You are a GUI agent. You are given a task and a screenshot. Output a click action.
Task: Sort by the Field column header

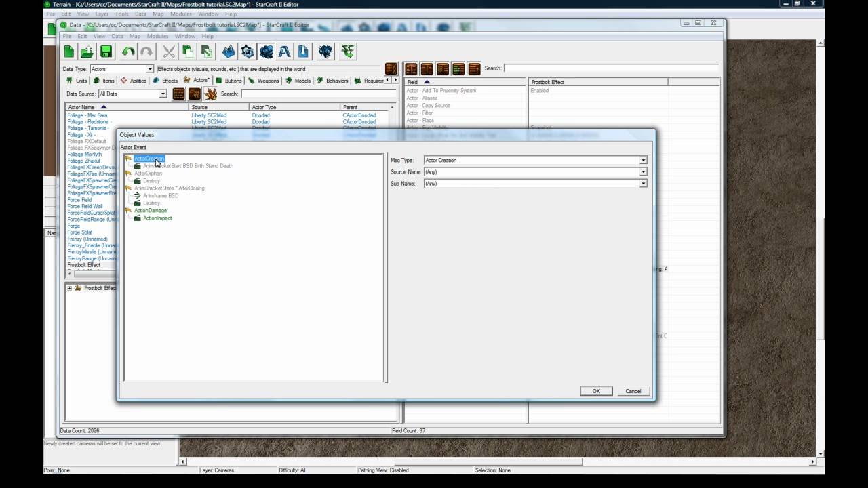(466, 82)
